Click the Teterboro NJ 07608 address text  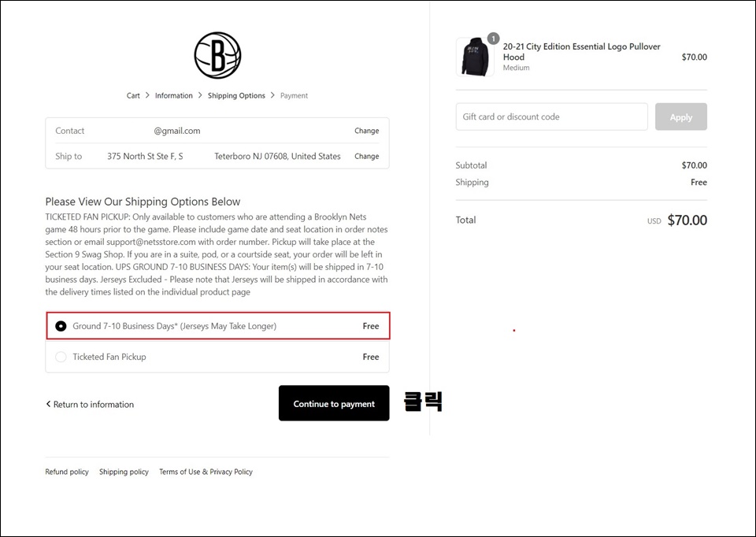point(277,156)
